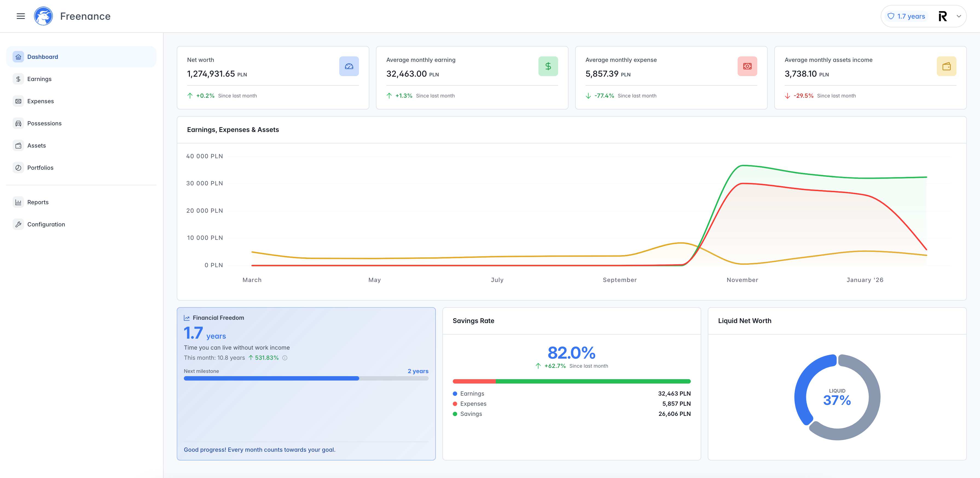Click the info icon beside 531.83%
Image resolution: width=980 pixels, height=478 pixels.
click(285, 358)
